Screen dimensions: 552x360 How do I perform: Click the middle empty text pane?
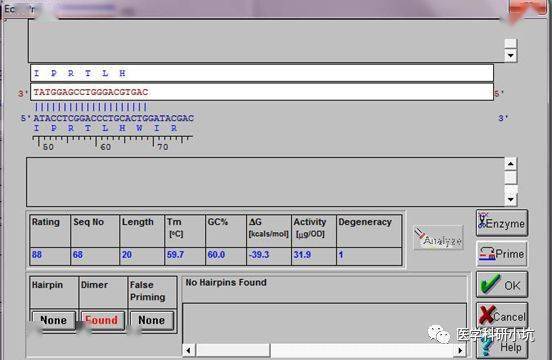tap(265, 182)
